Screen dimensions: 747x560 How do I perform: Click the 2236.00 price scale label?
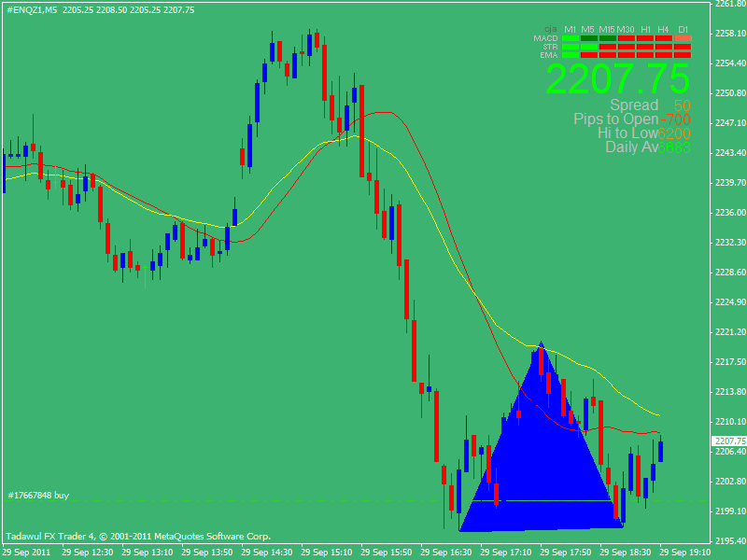tap(728, 213)
